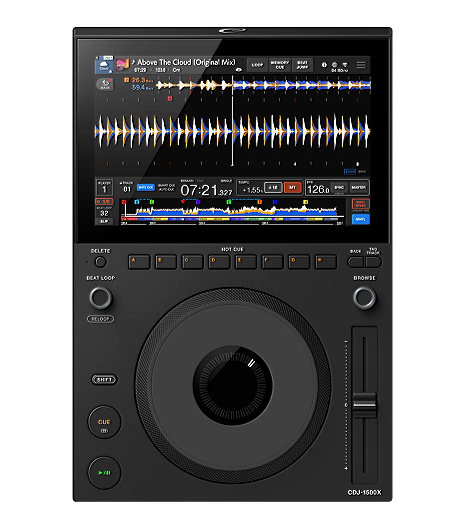Trigger HOT CUE pad D
This screenshot has height=530, width=470.
coord(219,262)
